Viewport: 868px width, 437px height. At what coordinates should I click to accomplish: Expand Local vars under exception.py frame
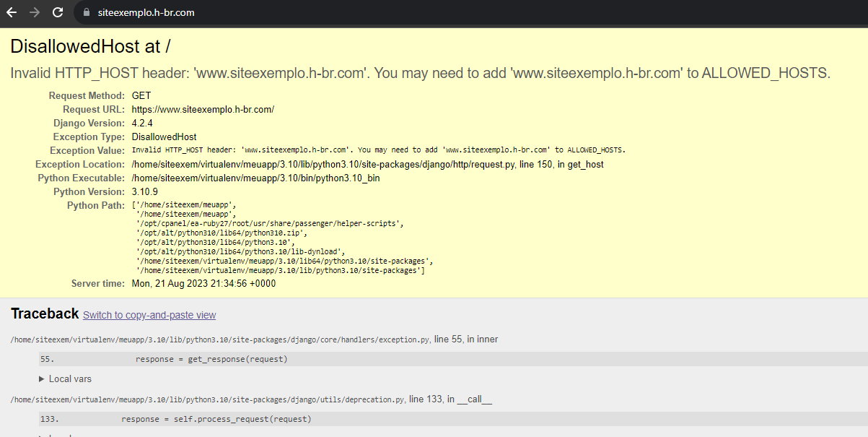66,378
